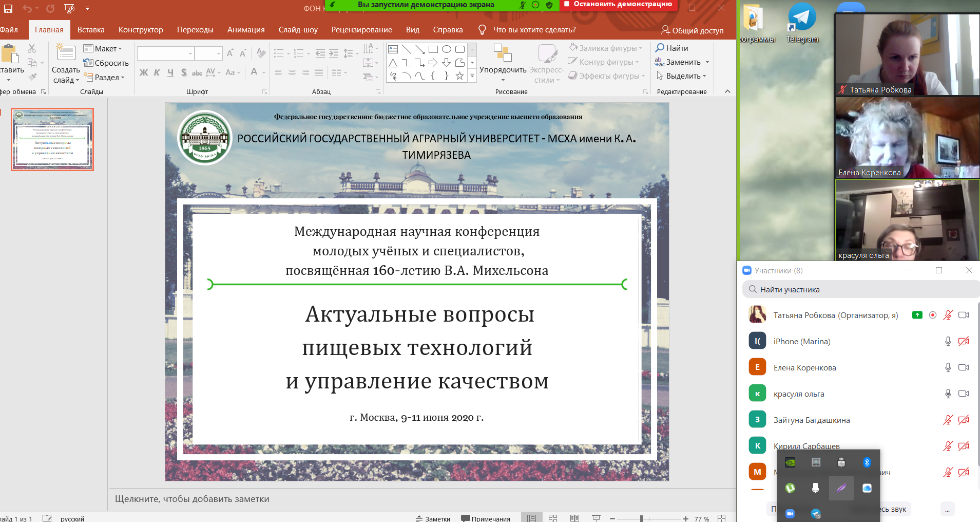980x522 pixels.
Task: Expand the Выделить dropdown in the editing group
Action: pos(682,76)
